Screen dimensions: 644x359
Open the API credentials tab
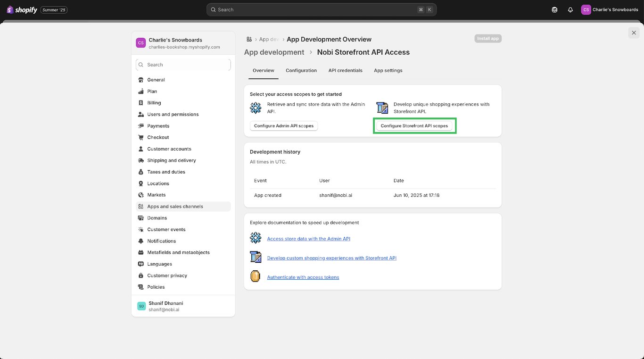coord(345,71)
